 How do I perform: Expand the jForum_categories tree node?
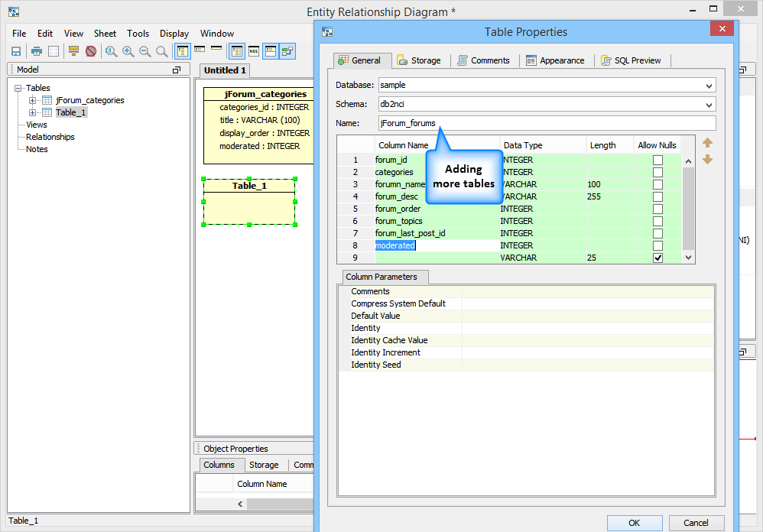pyautogui.click(x=33, y=100)
